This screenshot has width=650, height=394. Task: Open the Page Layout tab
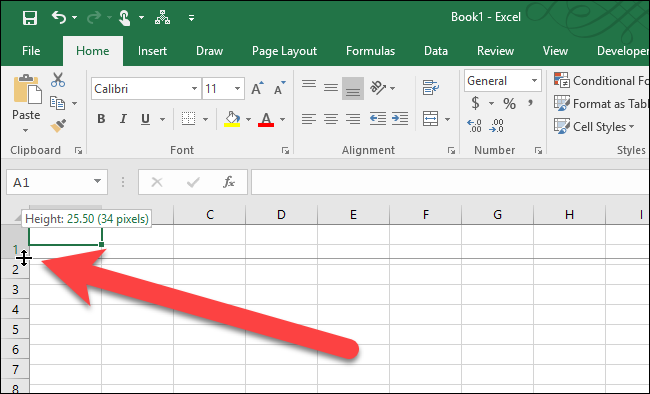(284, 51)
